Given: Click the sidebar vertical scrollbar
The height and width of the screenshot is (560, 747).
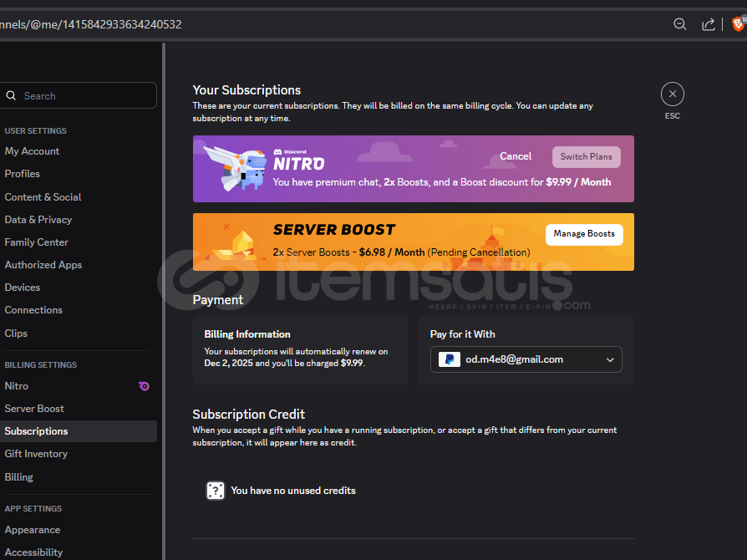Looking at the screenshot, I should click(164, 300).
